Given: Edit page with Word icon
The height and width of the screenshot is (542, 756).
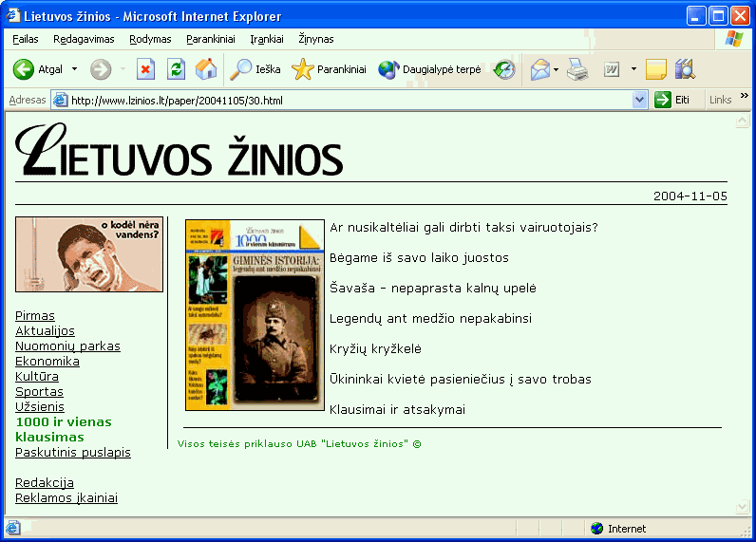Looking at the screenshot, I should 612,70.
